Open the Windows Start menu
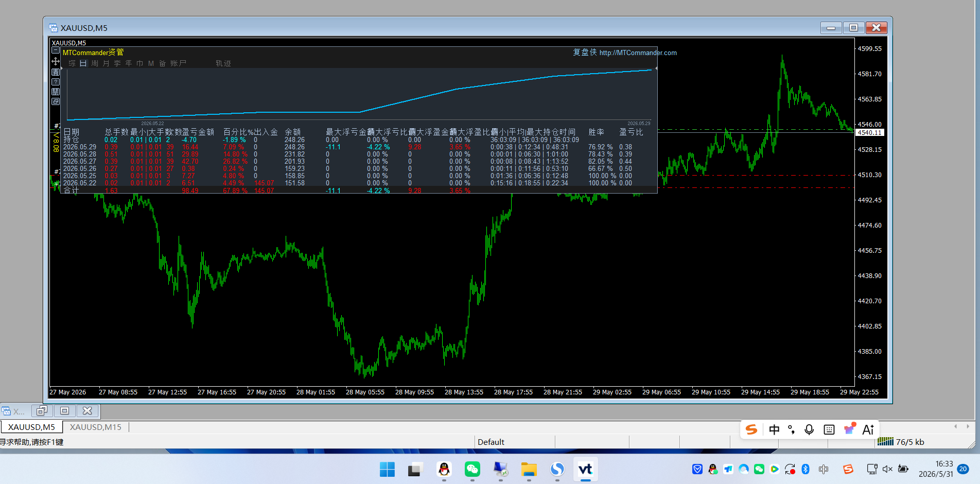The width and height of the screenshot is (980, 484). point(387,470)
